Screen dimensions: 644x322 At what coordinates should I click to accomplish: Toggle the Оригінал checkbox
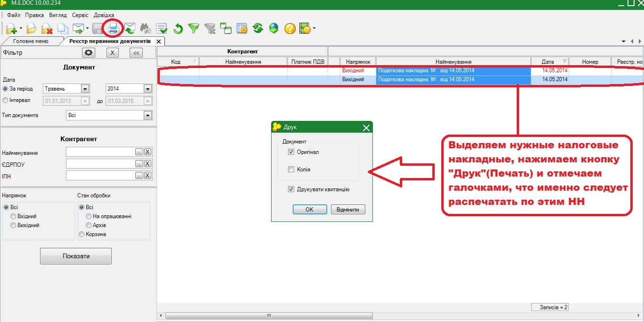click(291, 152)
